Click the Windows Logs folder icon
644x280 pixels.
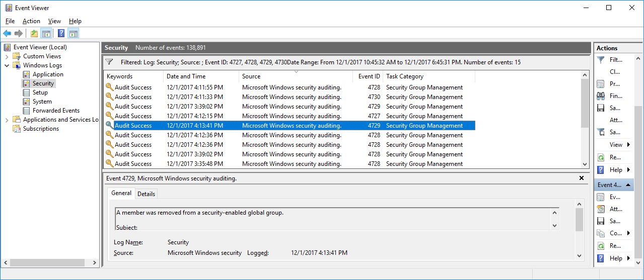click(x=17, y=65)
